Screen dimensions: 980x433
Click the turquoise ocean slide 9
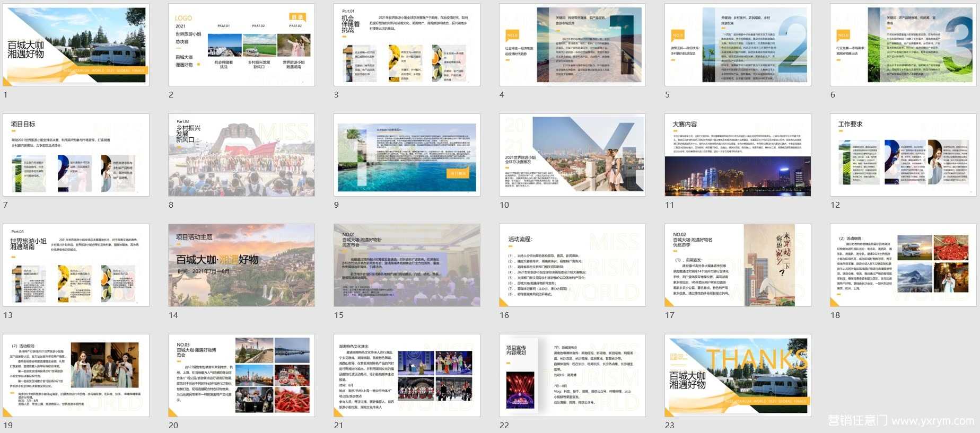click(x=407, y=155)
